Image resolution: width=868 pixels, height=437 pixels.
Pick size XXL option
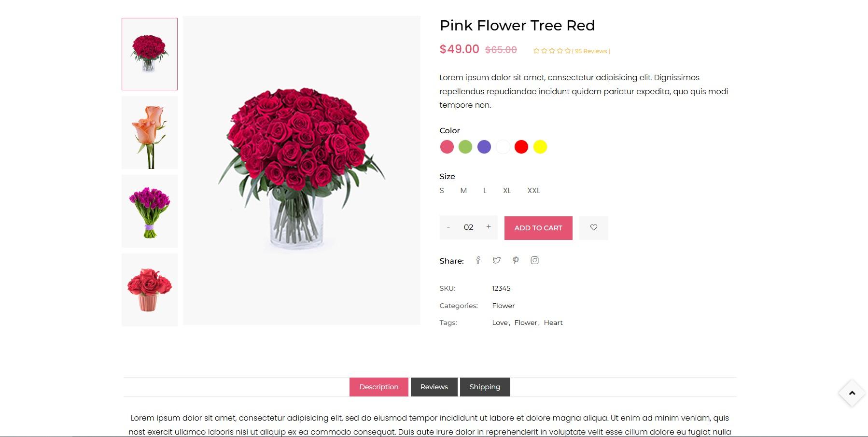534,191
